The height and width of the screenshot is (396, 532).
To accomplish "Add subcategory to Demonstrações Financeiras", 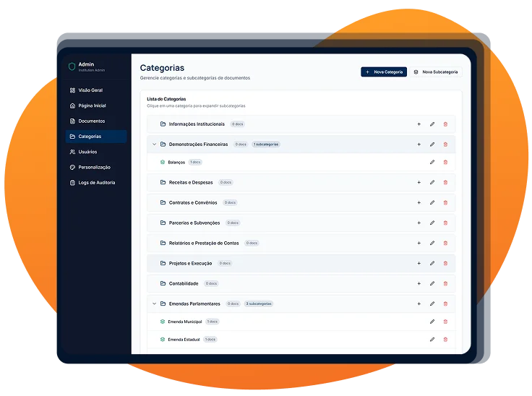I will (419, 145).
